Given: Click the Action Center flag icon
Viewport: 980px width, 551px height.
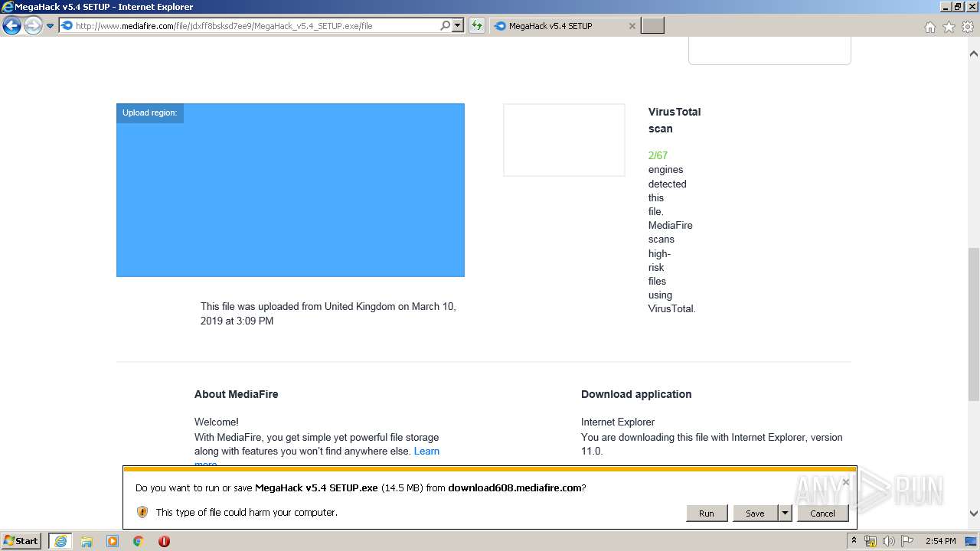Looking at the screenshot, I should 906,541.
